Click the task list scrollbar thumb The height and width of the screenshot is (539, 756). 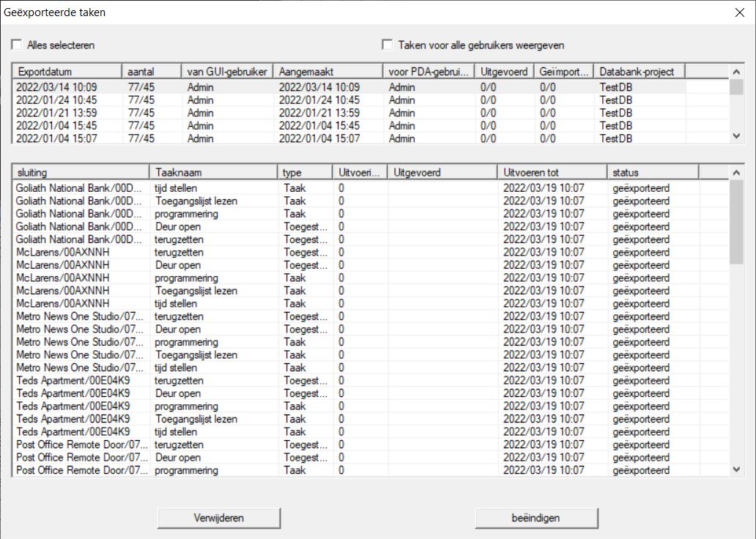[736, 221]
